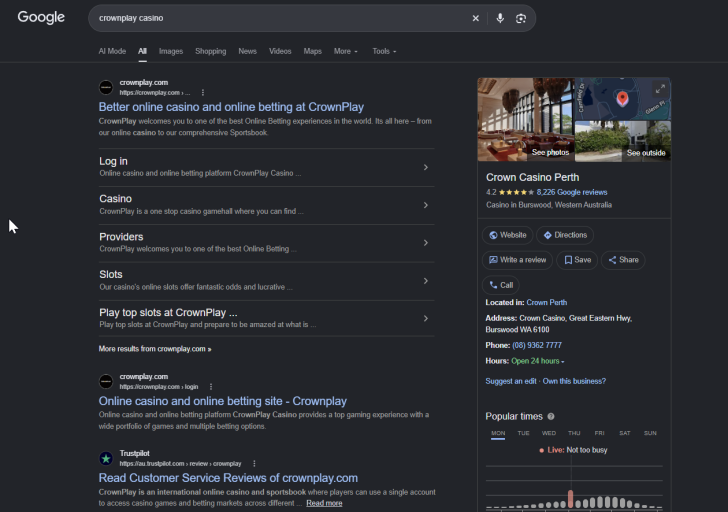Click Read more on Trustpilot snippet
Screen dimensions: 728x512
[x=324, y=503]
